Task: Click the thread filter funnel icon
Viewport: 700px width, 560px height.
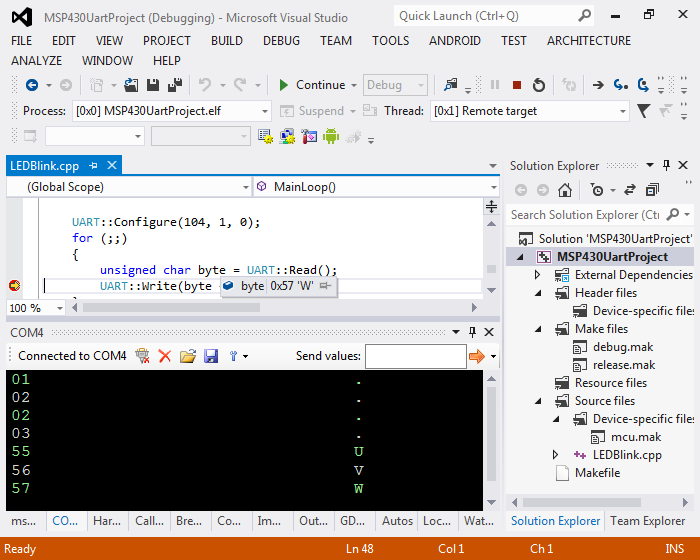Action: (643, 111)
